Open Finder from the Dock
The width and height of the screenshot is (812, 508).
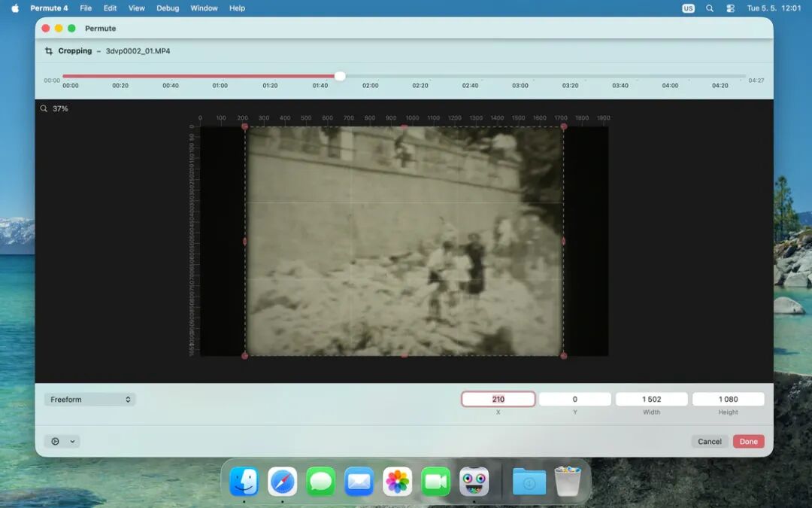coord(244,481)
